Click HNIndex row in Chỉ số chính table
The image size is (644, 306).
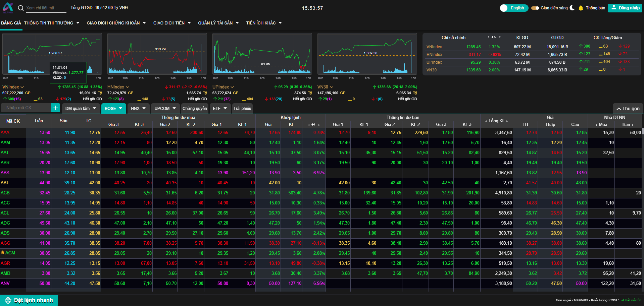(x=532, y=55)
